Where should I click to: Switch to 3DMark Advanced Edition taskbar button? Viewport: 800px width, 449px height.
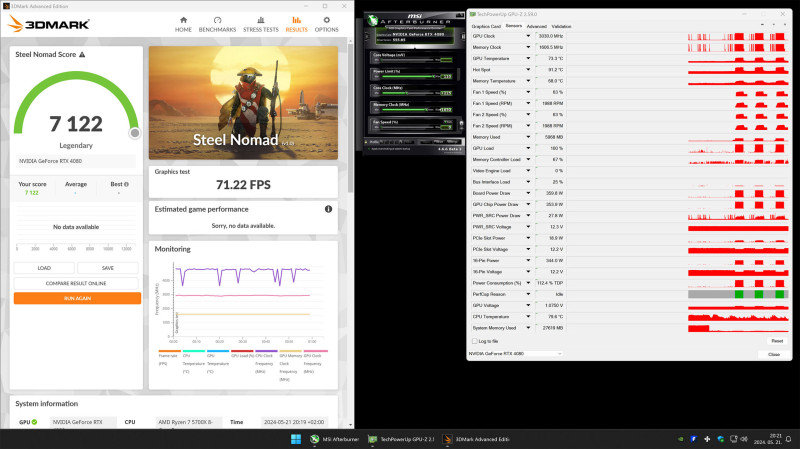(x=477, y=439)
